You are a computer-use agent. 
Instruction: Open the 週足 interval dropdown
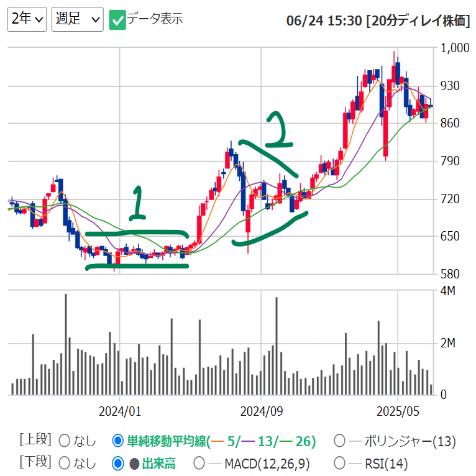point(78,19)
